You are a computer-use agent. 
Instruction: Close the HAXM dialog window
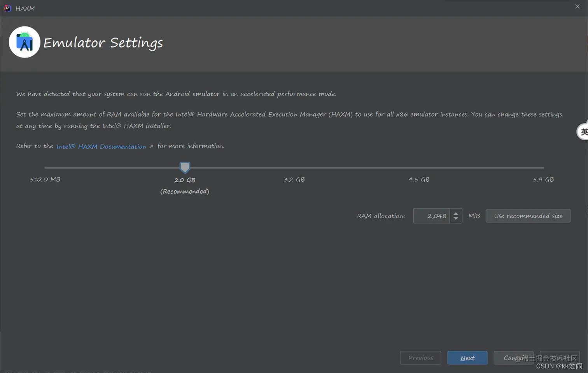[x=577, y=7]
